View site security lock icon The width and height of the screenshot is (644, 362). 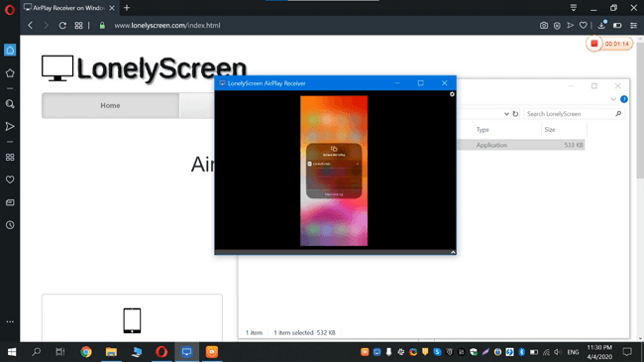click(x=102, y=25)
